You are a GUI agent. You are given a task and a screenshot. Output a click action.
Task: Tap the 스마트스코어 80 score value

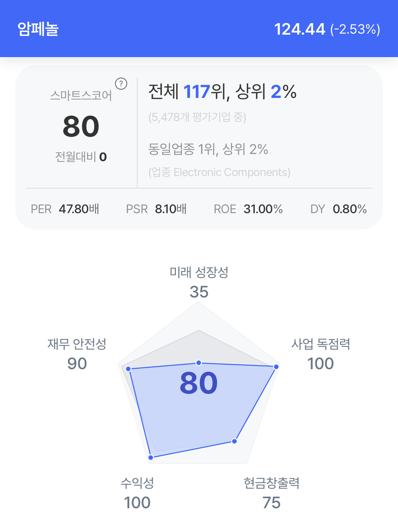81,127
